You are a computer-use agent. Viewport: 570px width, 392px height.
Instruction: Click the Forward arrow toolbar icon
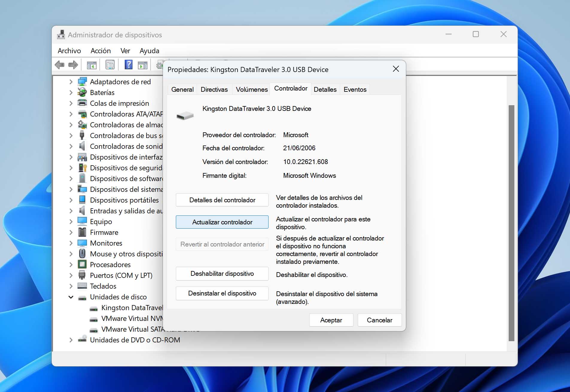(x=73, y=65)
